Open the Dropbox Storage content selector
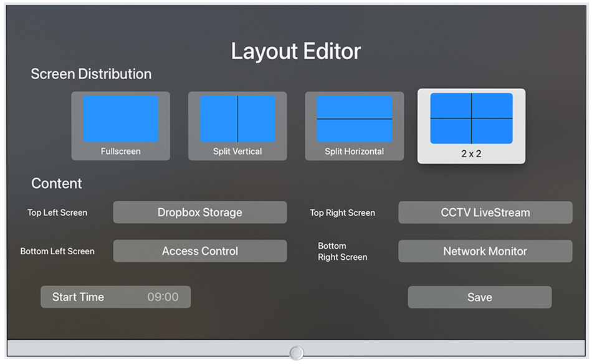The width and height of the screenshot is (592, 364). [x=199, y=213]
